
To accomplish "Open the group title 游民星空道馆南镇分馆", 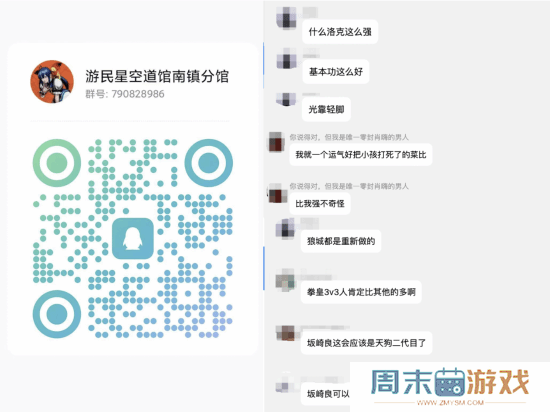I will [x=157, y=76].
